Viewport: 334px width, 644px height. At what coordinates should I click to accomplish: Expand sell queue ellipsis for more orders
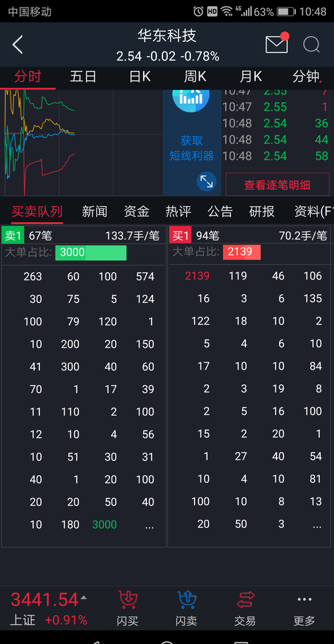pos(149,525)
